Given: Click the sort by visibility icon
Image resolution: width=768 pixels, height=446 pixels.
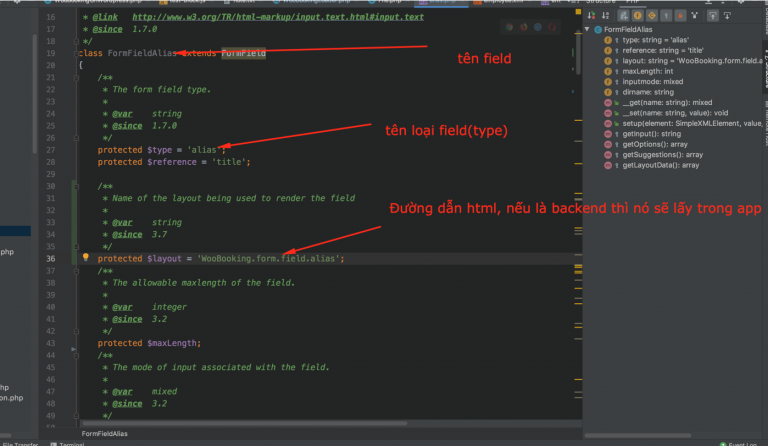Looking at the screenshot, I should [592, 16].
